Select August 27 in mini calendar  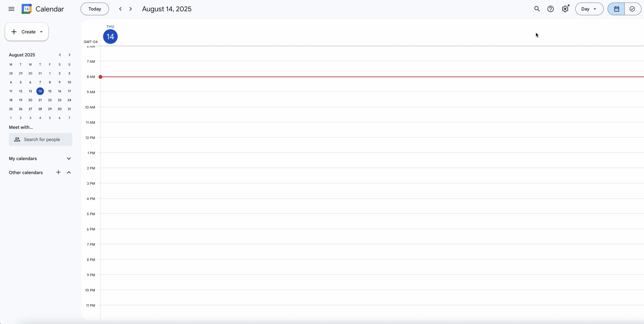30,109
